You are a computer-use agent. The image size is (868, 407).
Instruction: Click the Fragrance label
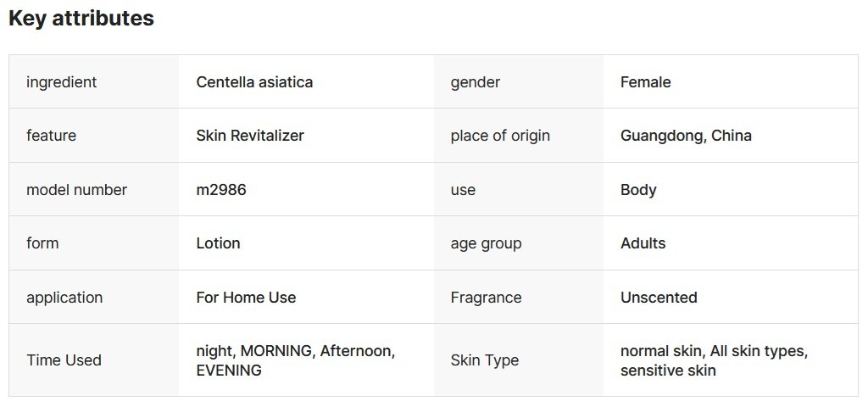pyautogui.click(x=486, y=298)
